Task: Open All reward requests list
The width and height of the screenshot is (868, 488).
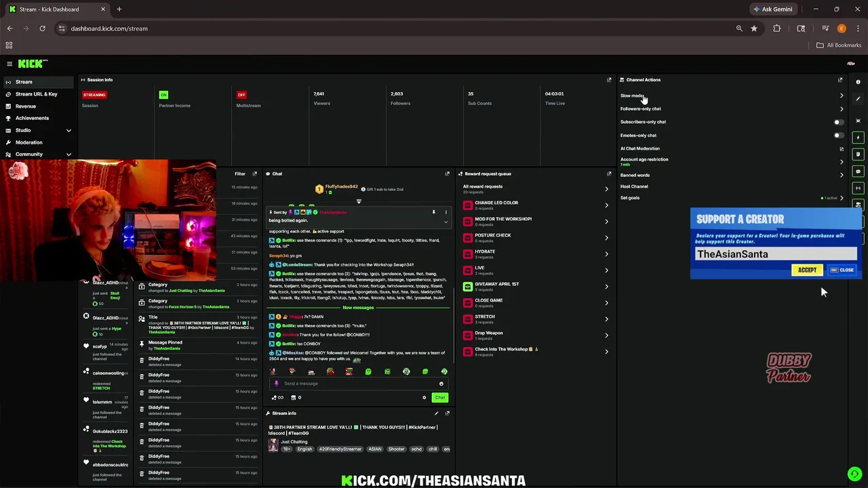Action: point(536,188)
